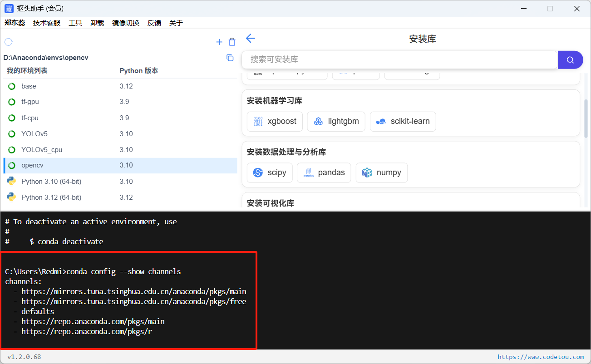Click Python logo beside Python 3.12 (64-bit)

click(x=12, y=197)
